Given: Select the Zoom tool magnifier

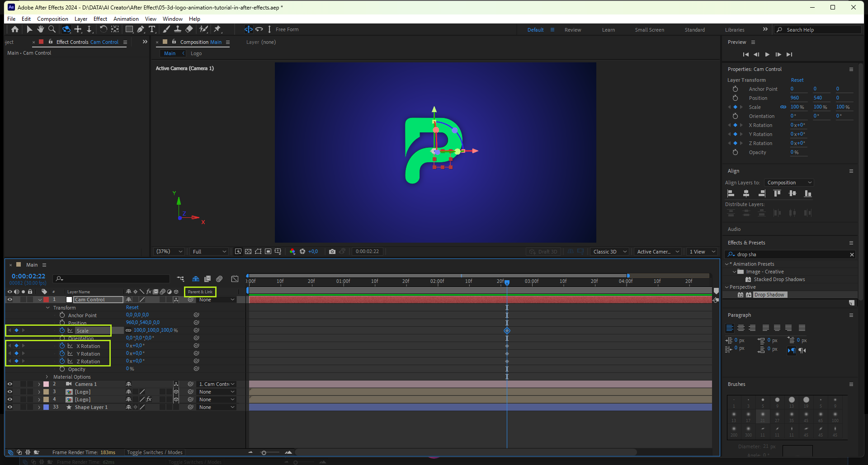Looking at the screenshot, I should click(x=52, y=29).
